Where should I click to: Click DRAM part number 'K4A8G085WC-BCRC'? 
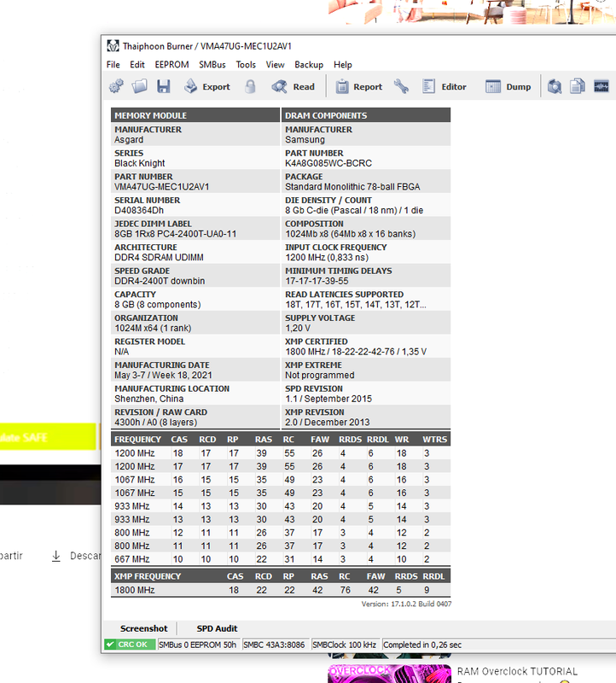click(x=328, y=163)
